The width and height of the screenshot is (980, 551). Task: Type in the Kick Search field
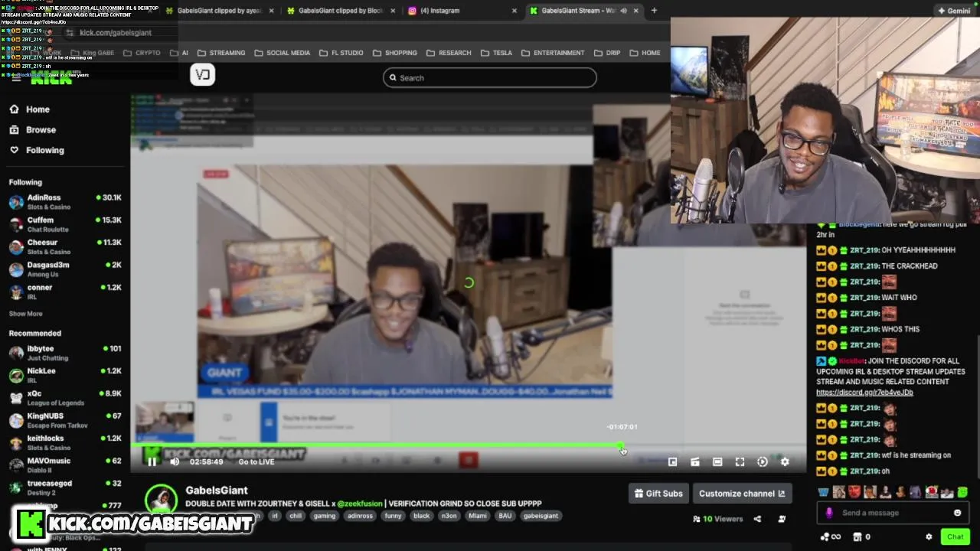click(x=490, y=77)
